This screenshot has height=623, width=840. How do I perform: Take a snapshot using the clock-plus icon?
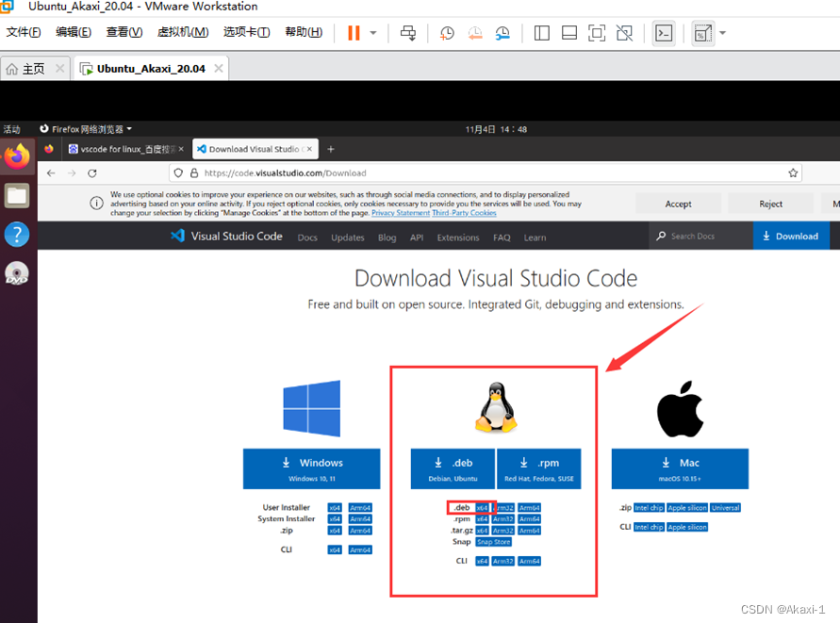pos(447,33)
